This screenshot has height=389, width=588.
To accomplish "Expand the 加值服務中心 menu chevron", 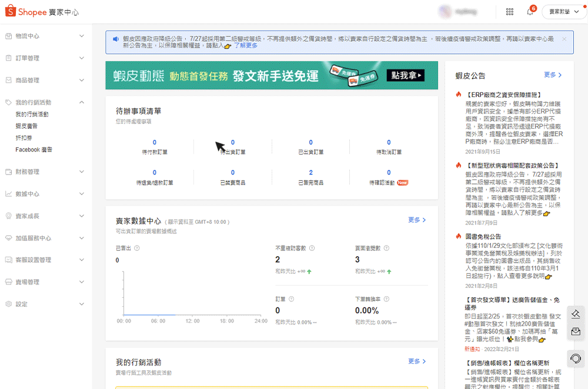I will point(82,238).
